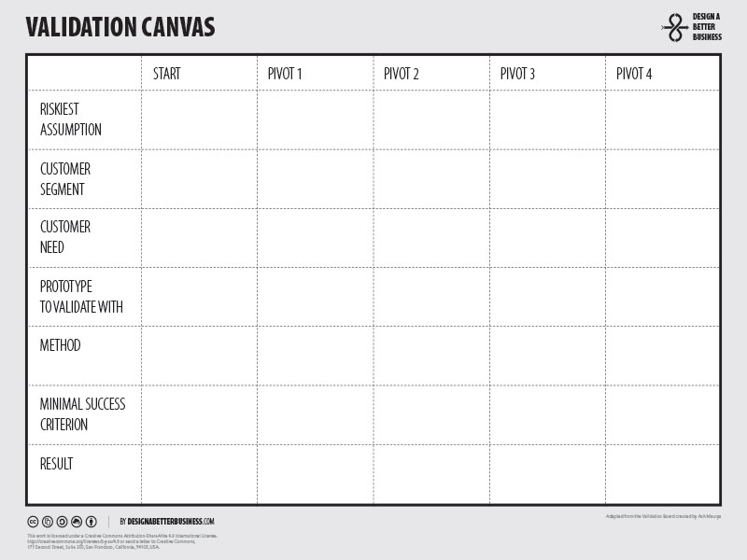Click the person attribution license icon
747x560 pixels.
click(x=92, y=521)
